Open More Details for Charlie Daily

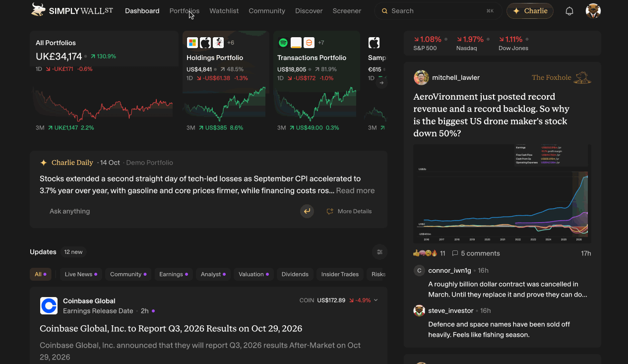click(x=349, y=211)
